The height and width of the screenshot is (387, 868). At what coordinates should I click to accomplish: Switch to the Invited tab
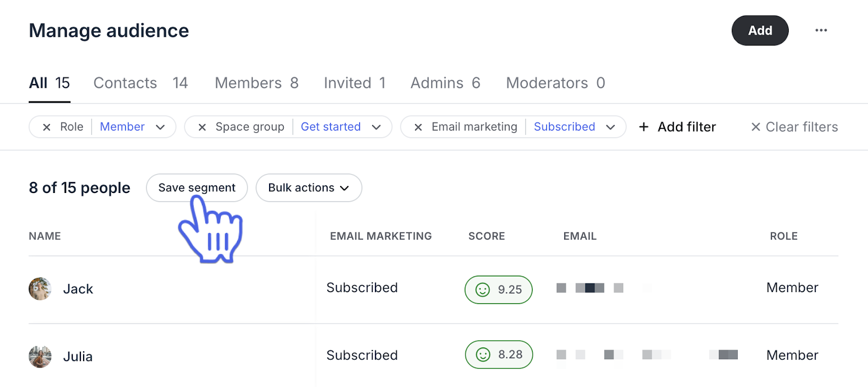355,83
